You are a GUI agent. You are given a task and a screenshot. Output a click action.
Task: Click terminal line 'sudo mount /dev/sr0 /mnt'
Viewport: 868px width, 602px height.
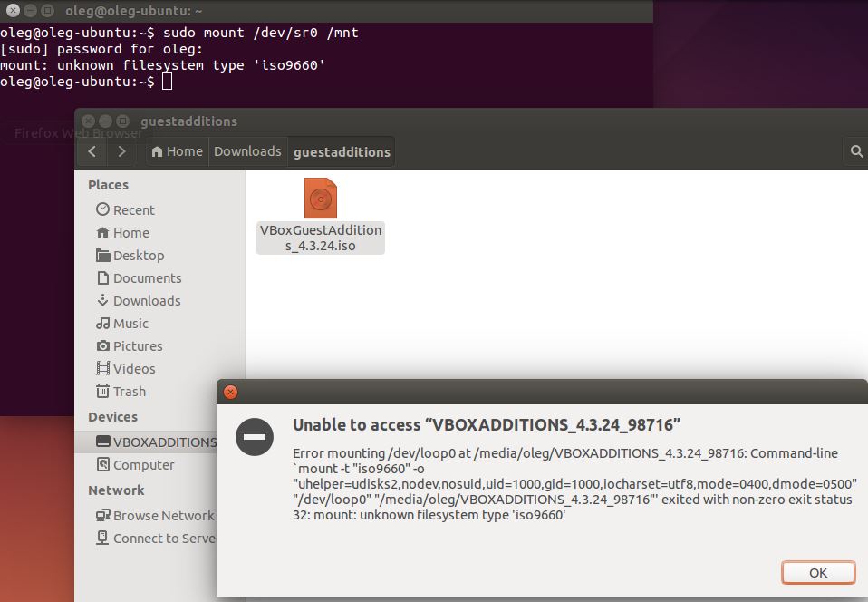(260, 33)
